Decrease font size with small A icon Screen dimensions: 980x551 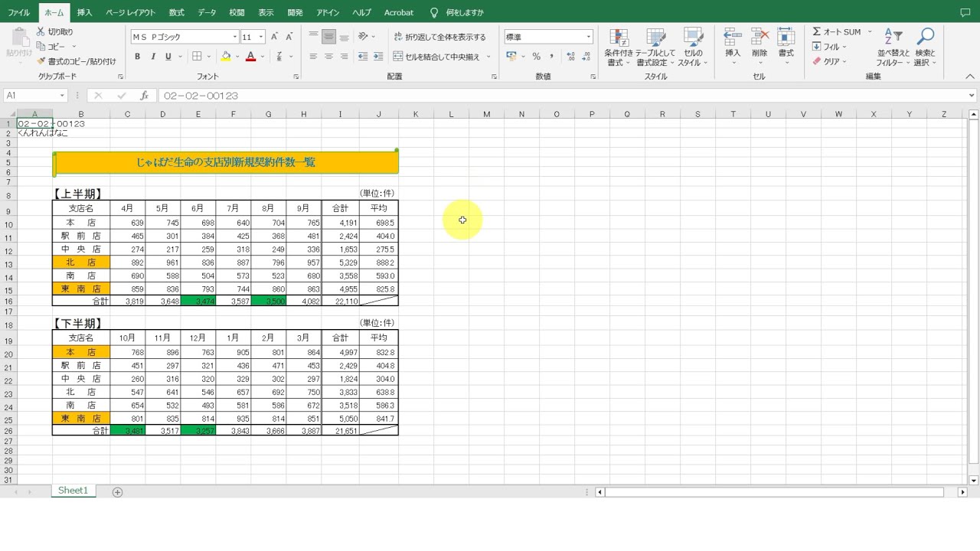pos(289,37)
